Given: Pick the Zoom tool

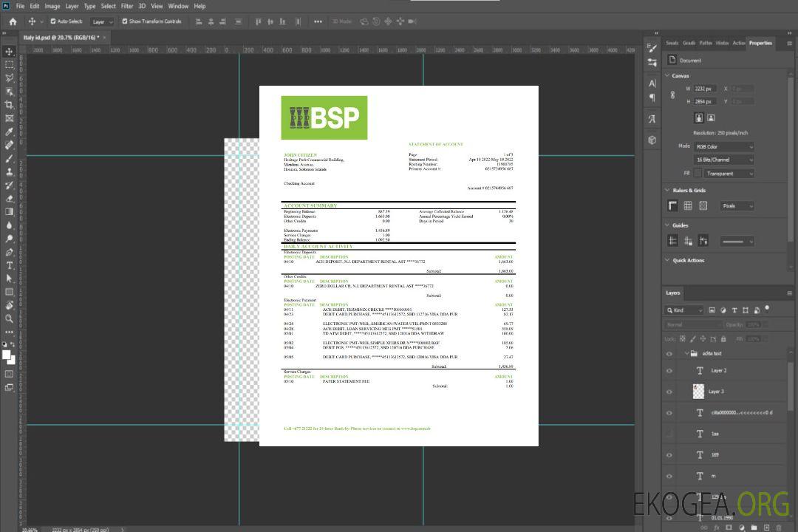Looking at the screenshot, I should pyautogui.click(x=10, y=318).
